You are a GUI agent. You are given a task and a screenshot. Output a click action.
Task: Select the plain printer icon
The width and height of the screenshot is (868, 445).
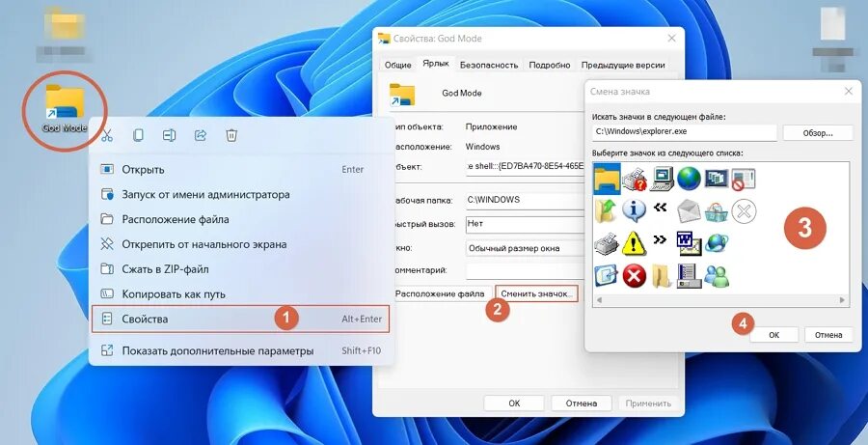[607, 243]
